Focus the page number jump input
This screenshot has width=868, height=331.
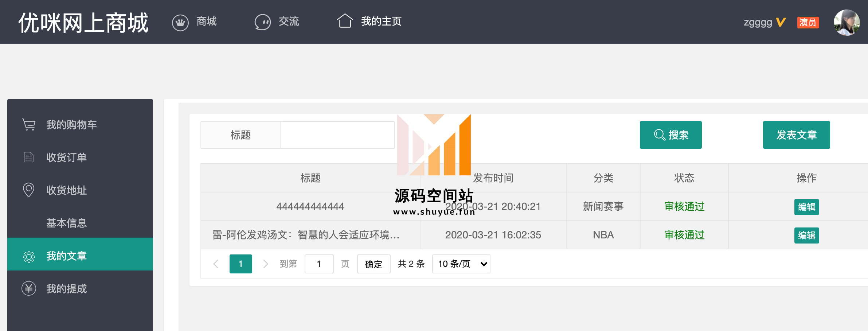point(319,264)
